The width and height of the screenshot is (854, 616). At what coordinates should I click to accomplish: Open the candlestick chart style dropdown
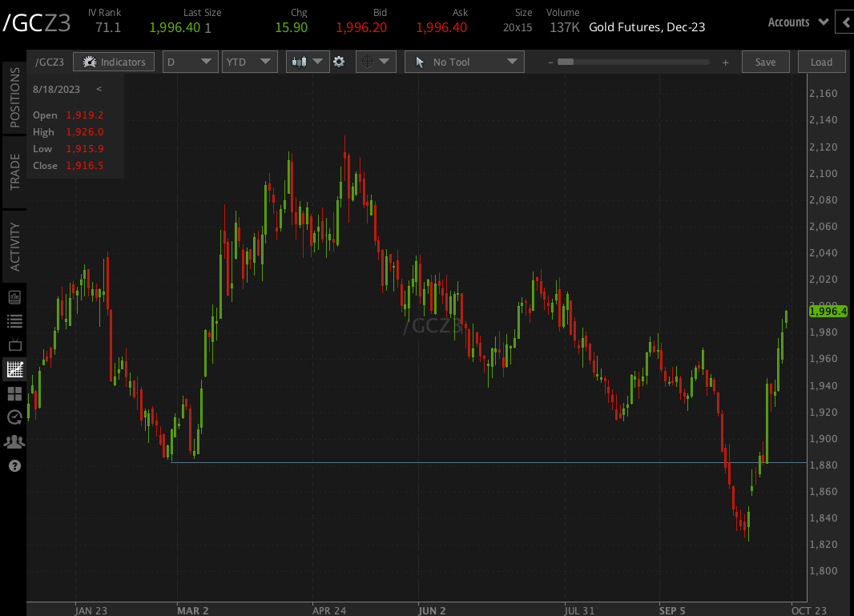[308, 62]
